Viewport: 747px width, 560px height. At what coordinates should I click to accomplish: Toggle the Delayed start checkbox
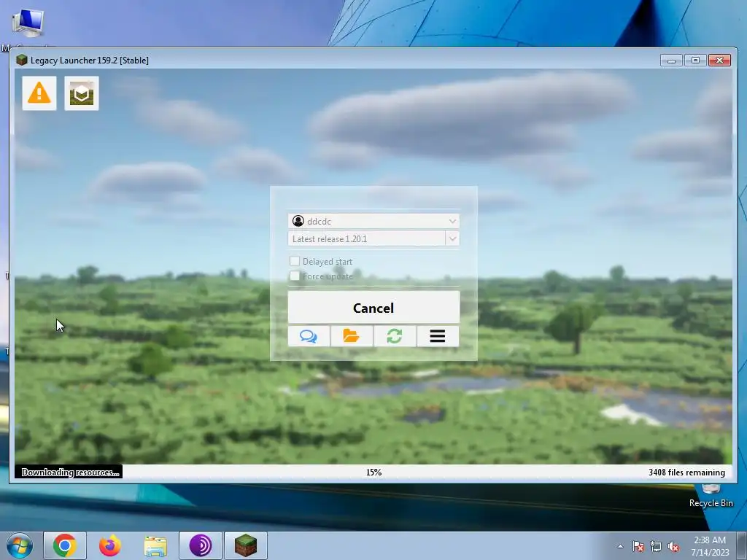point(295,261)
